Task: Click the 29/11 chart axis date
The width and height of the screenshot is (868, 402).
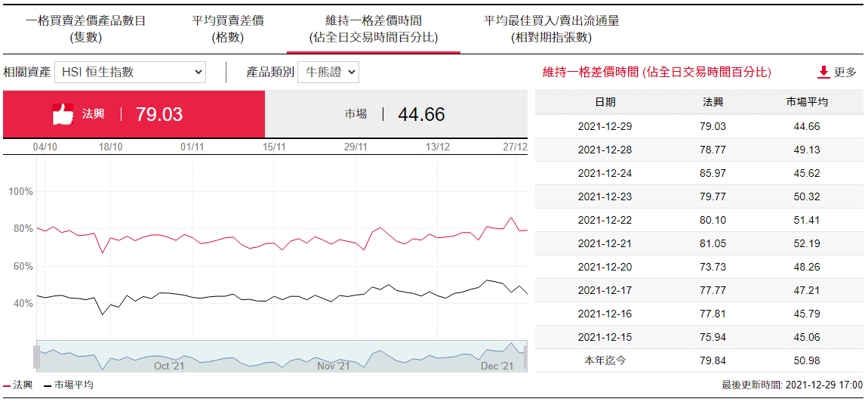Action: click(356, 147)
